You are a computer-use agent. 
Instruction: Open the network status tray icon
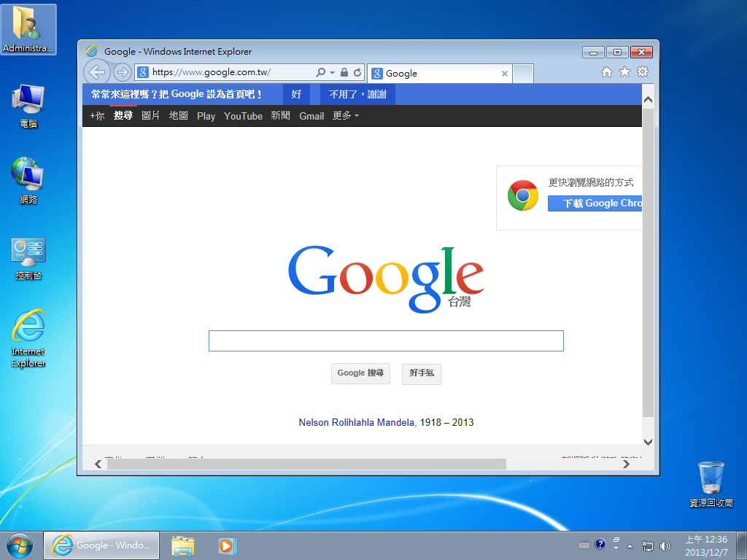648,545
